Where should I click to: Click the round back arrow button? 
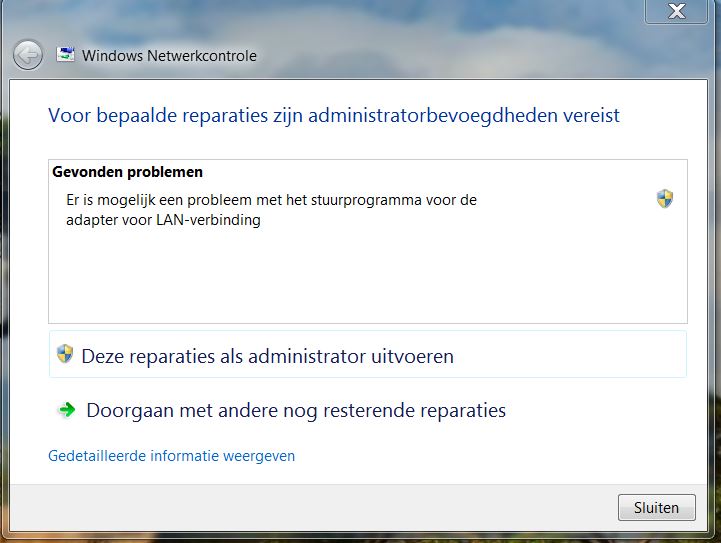28,55
